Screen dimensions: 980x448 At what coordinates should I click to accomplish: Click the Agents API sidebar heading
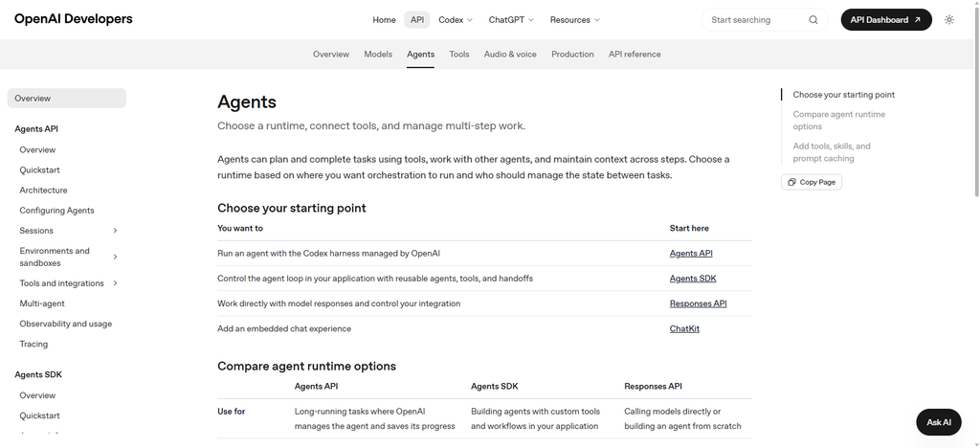[x=36, y=129]
